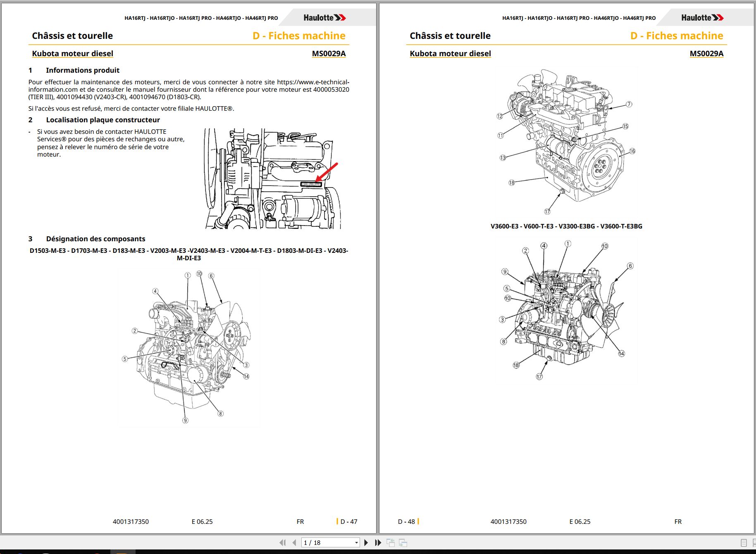Click the paragraph about contacting HAULOTTE Services
This screenshot has width=756, height=554.
[111, 143]
